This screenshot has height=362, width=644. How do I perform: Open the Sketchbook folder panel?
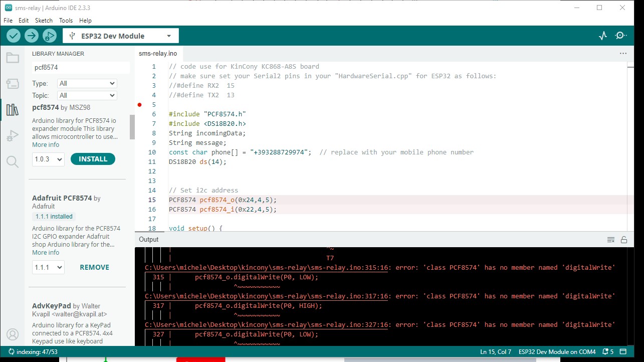pos(13,58)
